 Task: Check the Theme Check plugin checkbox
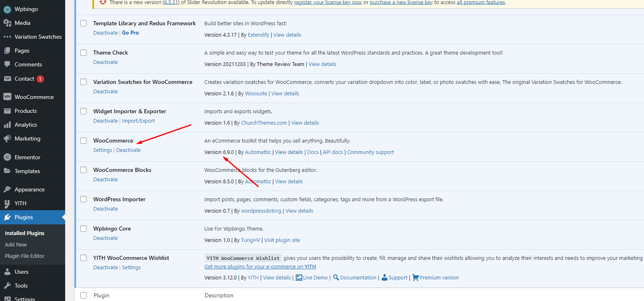pos(84,53)
